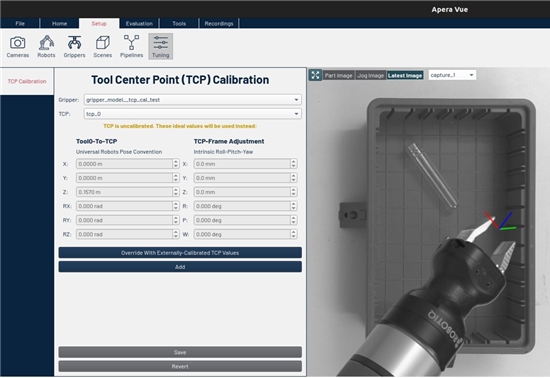Switch to the Recordings tab
Screen dimensions: 550x378
[219, 23]
